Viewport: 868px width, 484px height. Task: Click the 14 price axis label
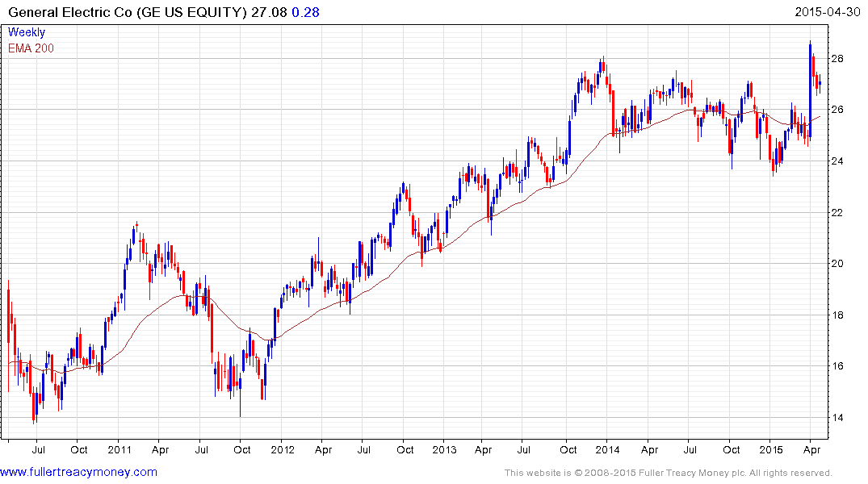pos(837,417)
